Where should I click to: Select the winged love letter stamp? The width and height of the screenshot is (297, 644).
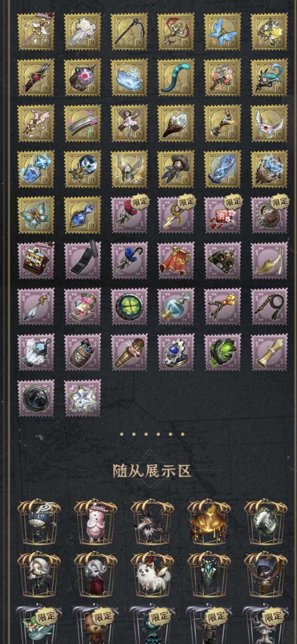[x=269, y=123]
